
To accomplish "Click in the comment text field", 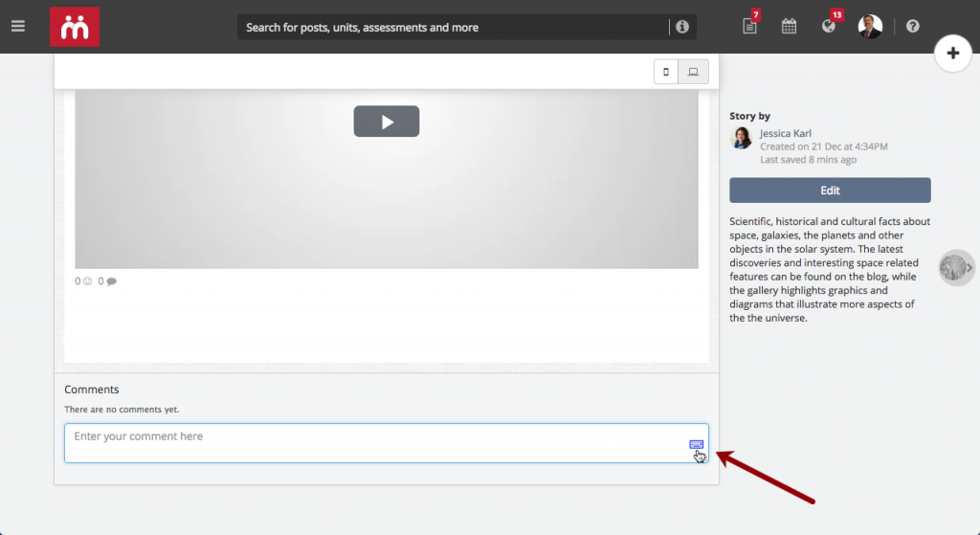I will (387, 443).
